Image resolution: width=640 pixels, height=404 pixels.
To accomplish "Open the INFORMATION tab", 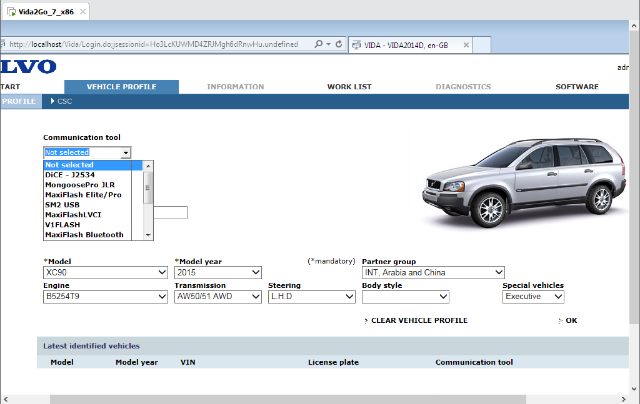I will tap(236, 87).
